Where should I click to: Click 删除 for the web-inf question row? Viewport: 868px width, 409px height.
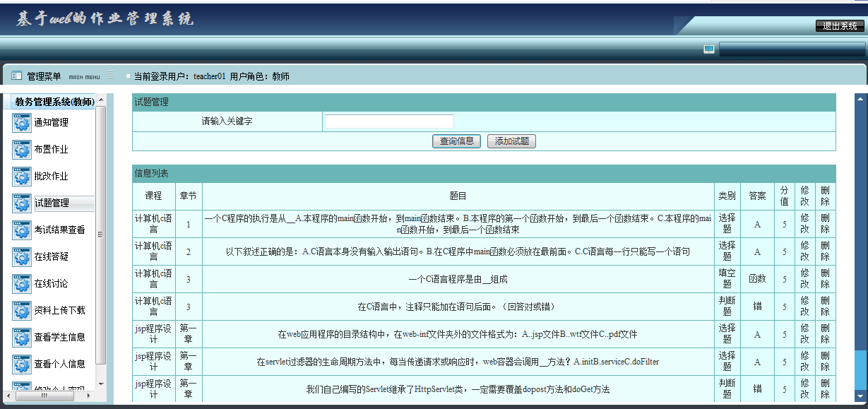pos(826,334)
